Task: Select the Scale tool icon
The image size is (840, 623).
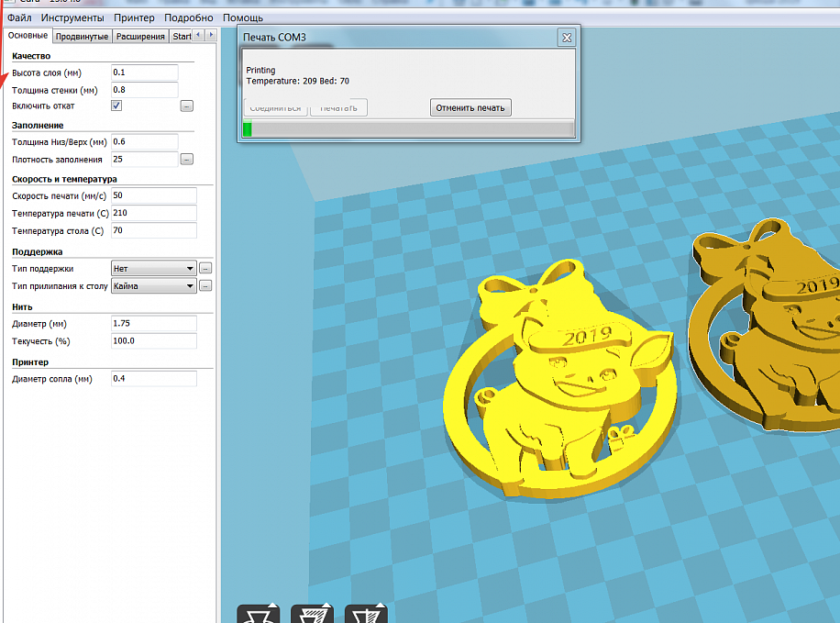Action: (x=312, y=613)
